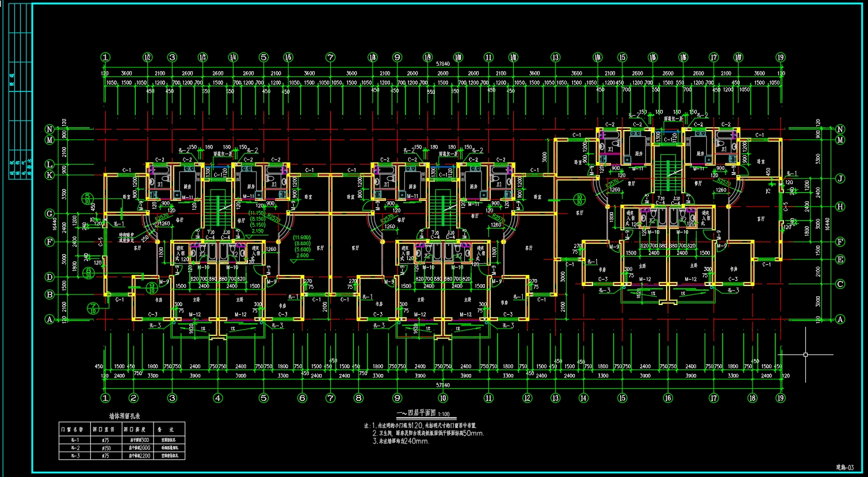
Task: Pick grid axis bubble C
Action: point(824,284)
